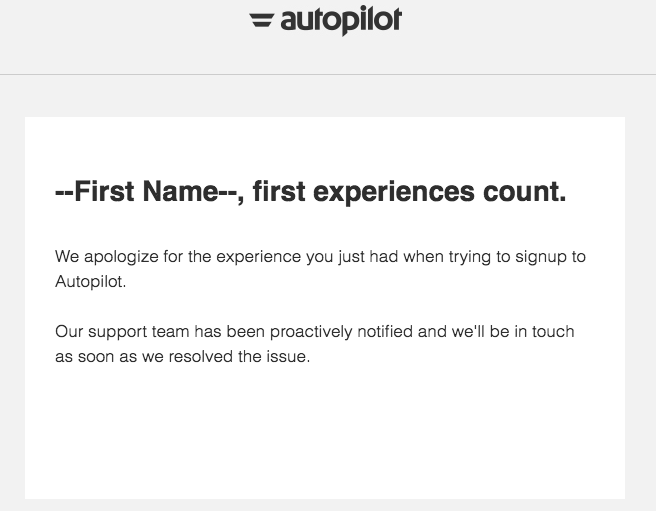
Task: Click the word "experience" in the first paragraph
Action: 259,257
